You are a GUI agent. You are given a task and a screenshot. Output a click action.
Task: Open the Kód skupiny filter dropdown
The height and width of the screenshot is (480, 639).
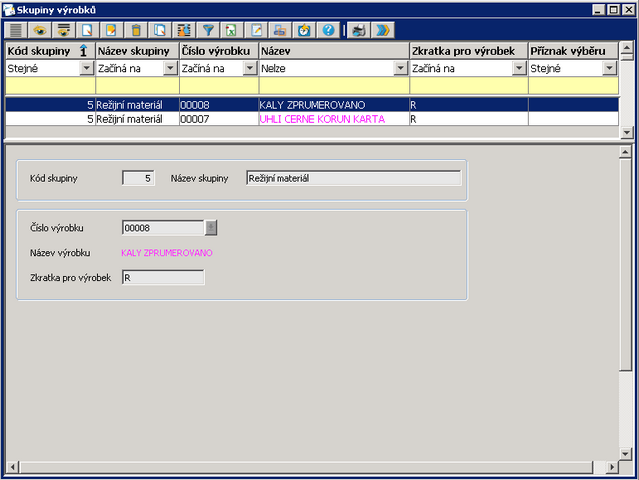pos(86,69)
